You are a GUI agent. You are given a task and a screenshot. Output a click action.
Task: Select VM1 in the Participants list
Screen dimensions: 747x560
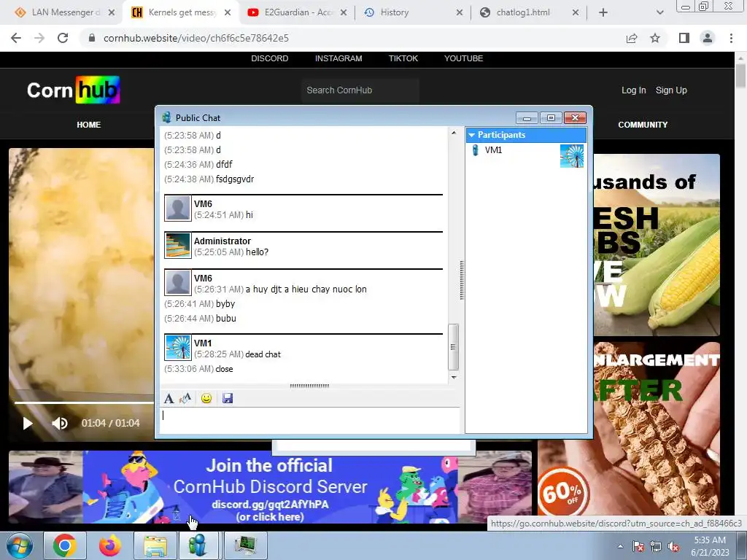pos(493,150)
